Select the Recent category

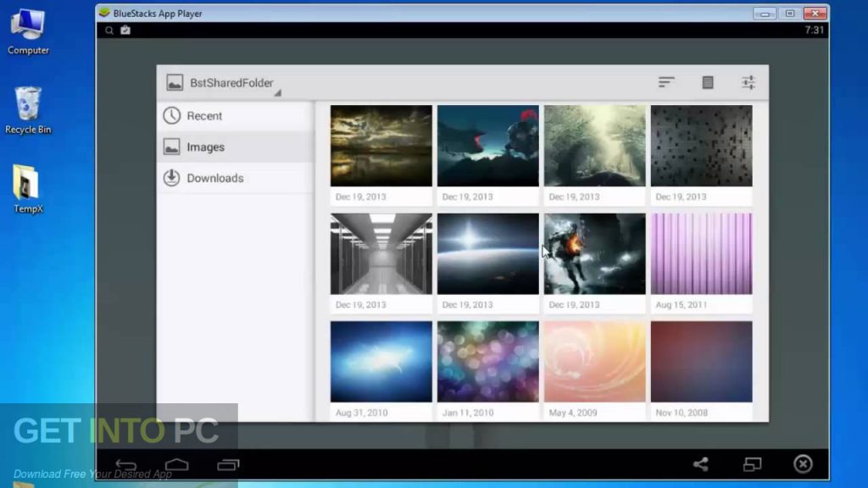[x=203, y=116]
